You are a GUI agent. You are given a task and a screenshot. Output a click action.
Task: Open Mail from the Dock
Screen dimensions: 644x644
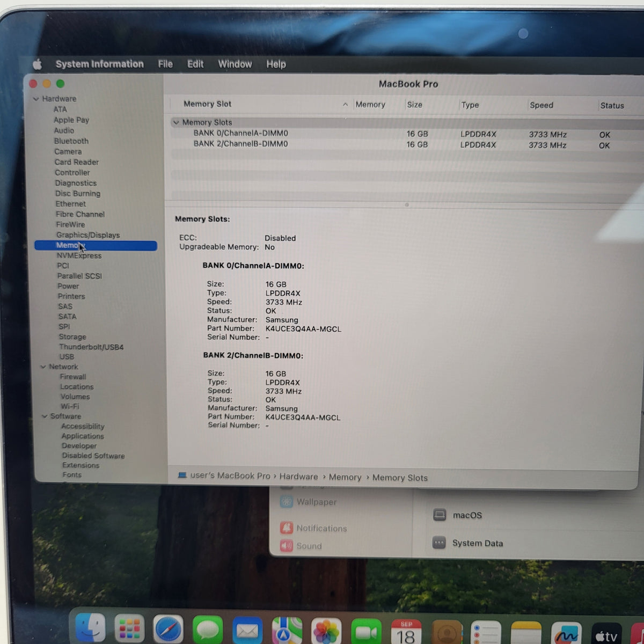tap(247, 631)
